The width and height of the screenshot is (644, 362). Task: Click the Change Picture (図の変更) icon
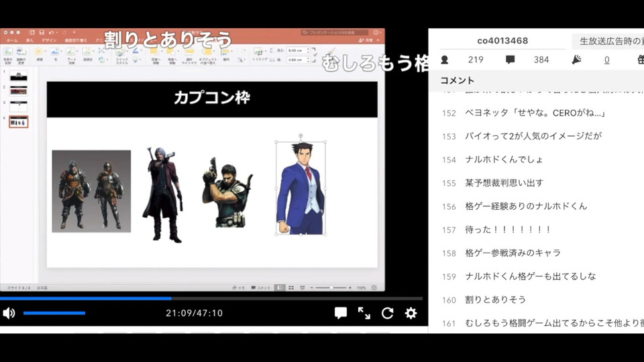click(21, 52)
